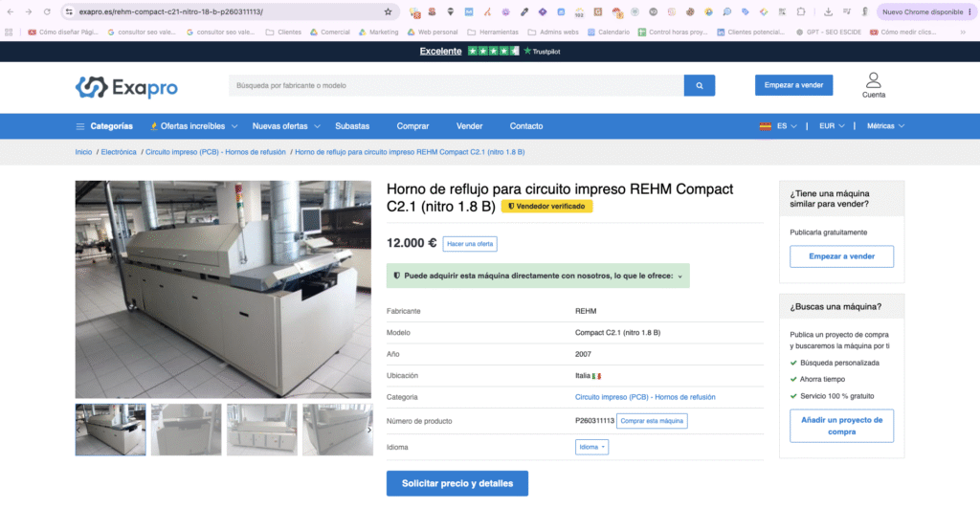Show next thumbnails with right arrow
The image size is (980, 531).
[x=368, y=430]
